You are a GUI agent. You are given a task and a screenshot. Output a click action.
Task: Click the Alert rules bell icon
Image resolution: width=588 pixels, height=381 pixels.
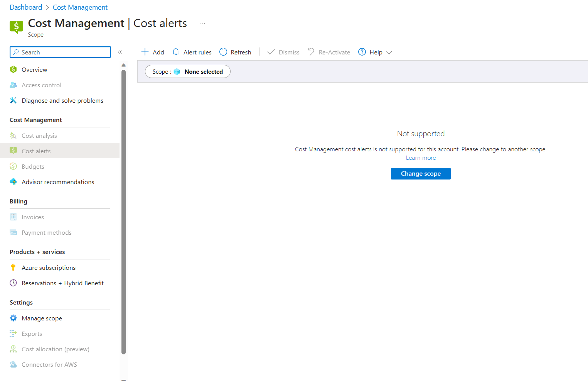coord(176,52)
